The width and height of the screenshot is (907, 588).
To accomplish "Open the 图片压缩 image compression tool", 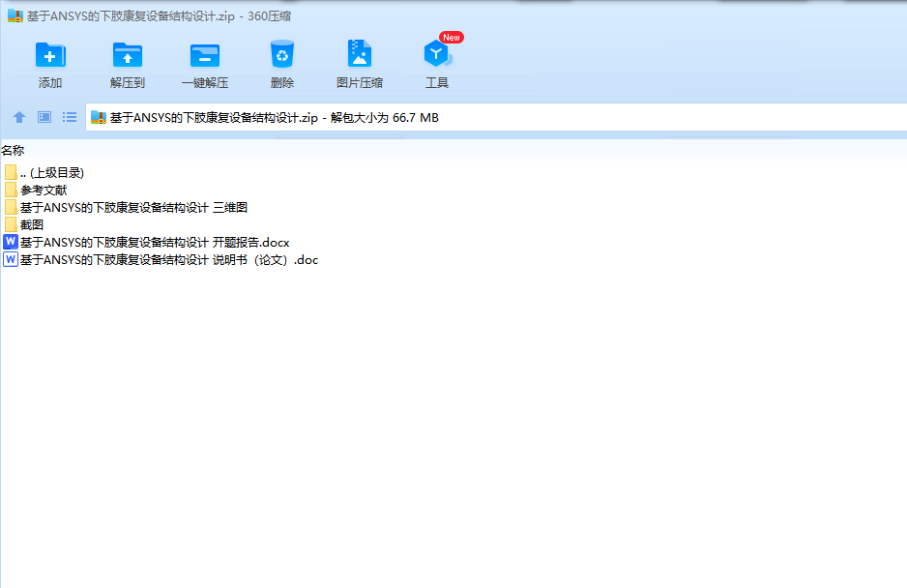I will click(x=359, y=54).
